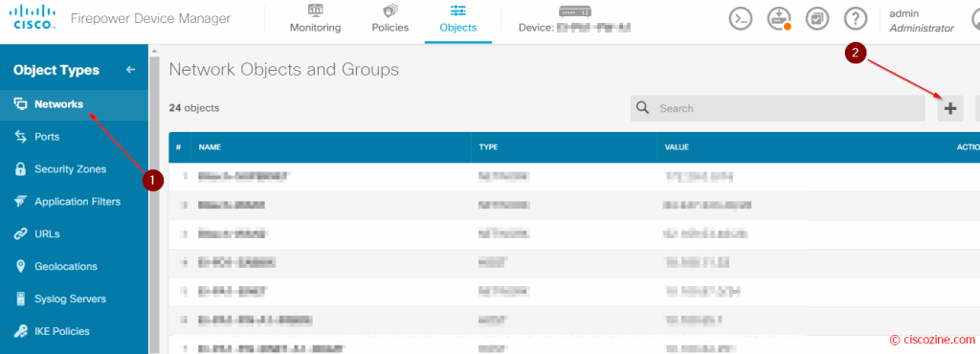Open the task list icon
This screenshot has height=354, width=980.
(817, 19)
